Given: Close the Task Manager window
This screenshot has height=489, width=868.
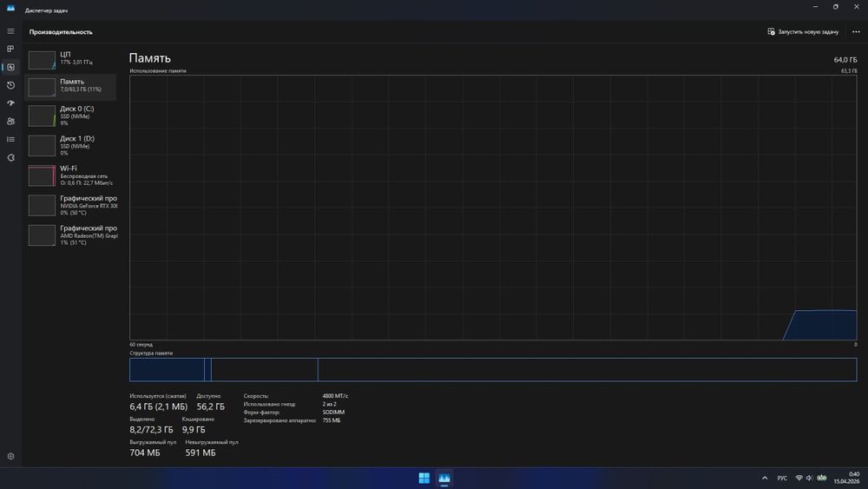Looking at the screenshot, I should pos(857,7).
